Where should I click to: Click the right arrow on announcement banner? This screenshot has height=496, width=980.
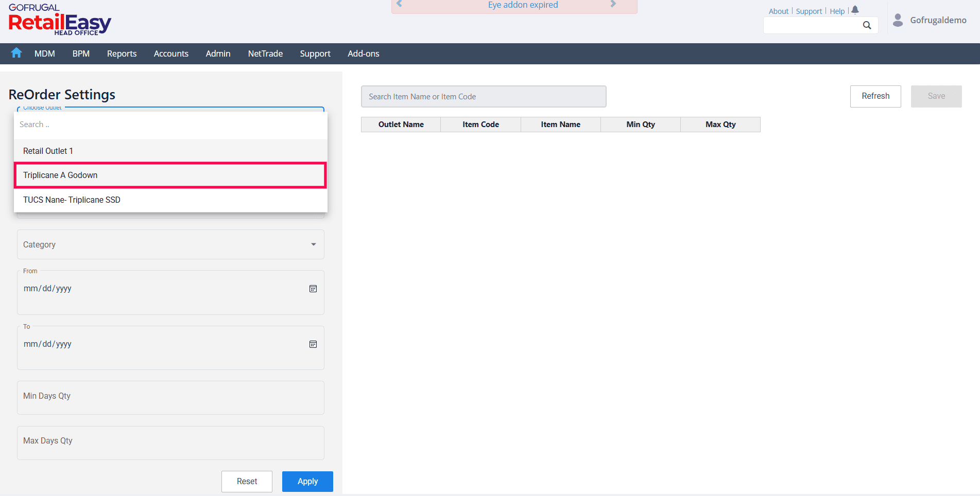(613, 4)
